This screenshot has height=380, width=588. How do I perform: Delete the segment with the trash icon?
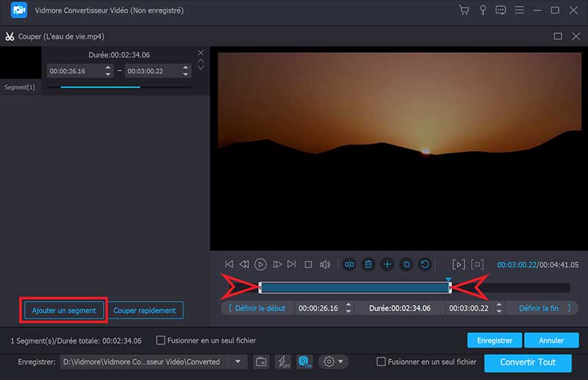[369, 264]
